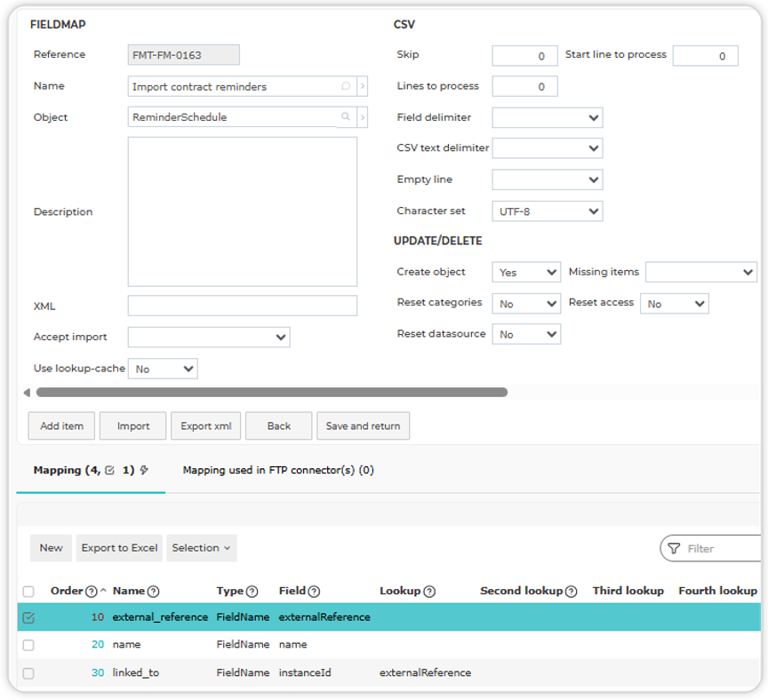768x700 pixels.
Task: Open the Use lookup-cache dropdown
Action: [x=163, y=369]
